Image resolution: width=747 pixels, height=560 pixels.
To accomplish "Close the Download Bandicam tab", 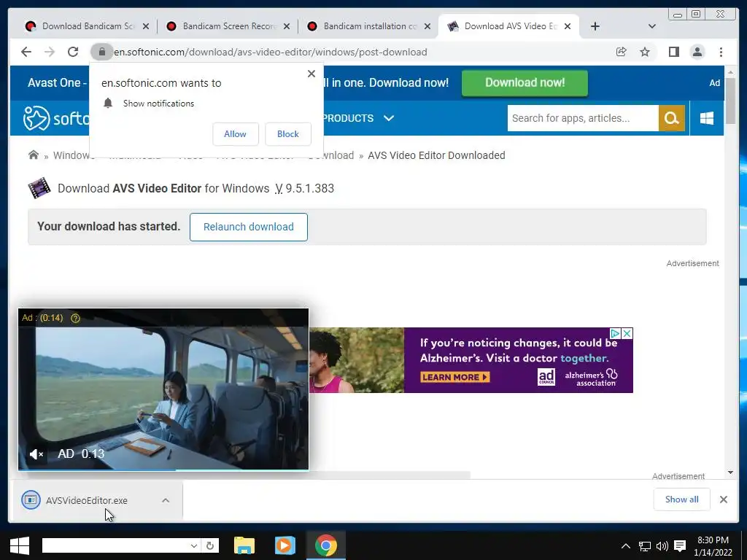I will [x=146, y=26].
